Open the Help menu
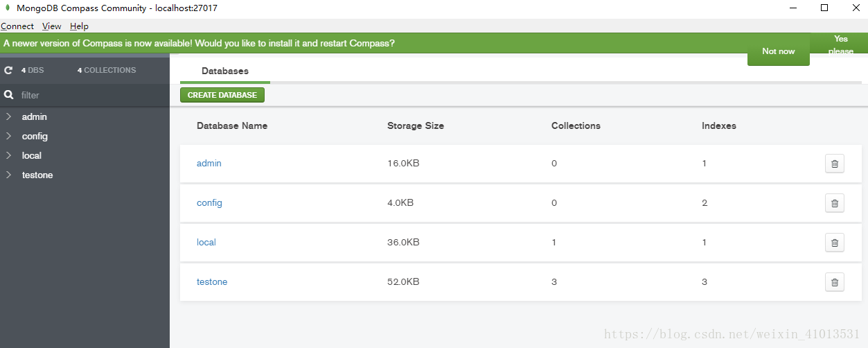 point(79,26)
